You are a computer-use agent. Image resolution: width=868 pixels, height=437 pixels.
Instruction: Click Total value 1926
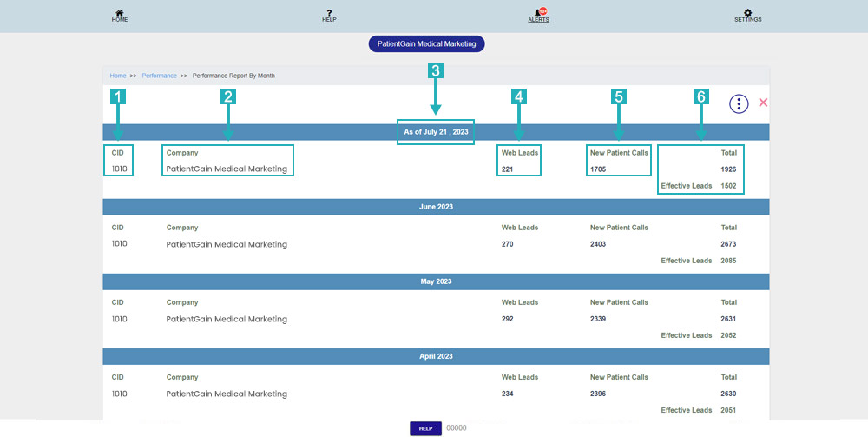728,169
